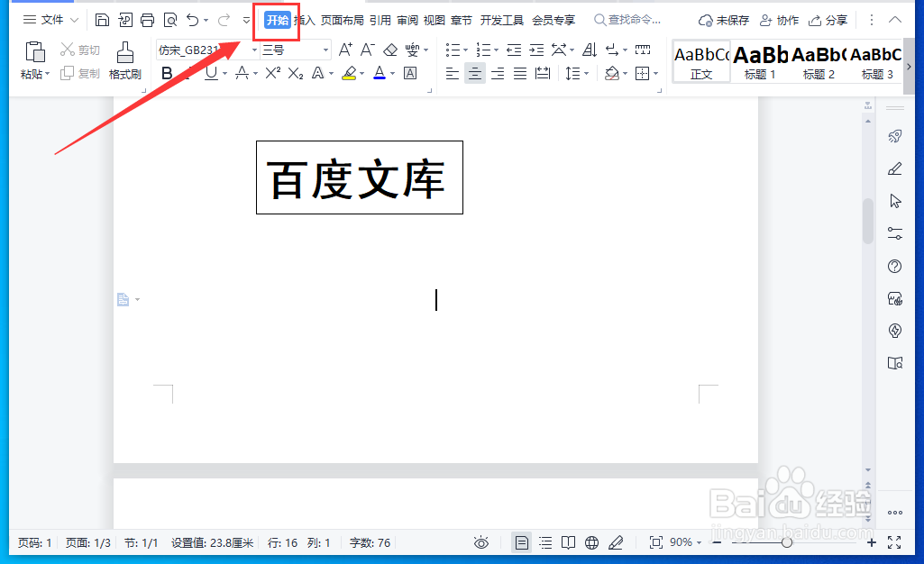
Task: Switch to the 插入 (Insert) tab
Action: [305, 20]
